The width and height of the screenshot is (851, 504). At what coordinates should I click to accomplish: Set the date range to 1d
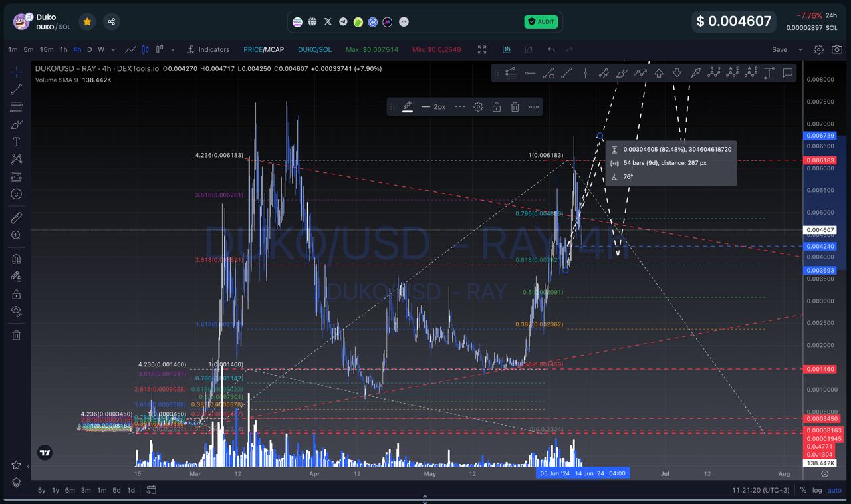(131, 490)
